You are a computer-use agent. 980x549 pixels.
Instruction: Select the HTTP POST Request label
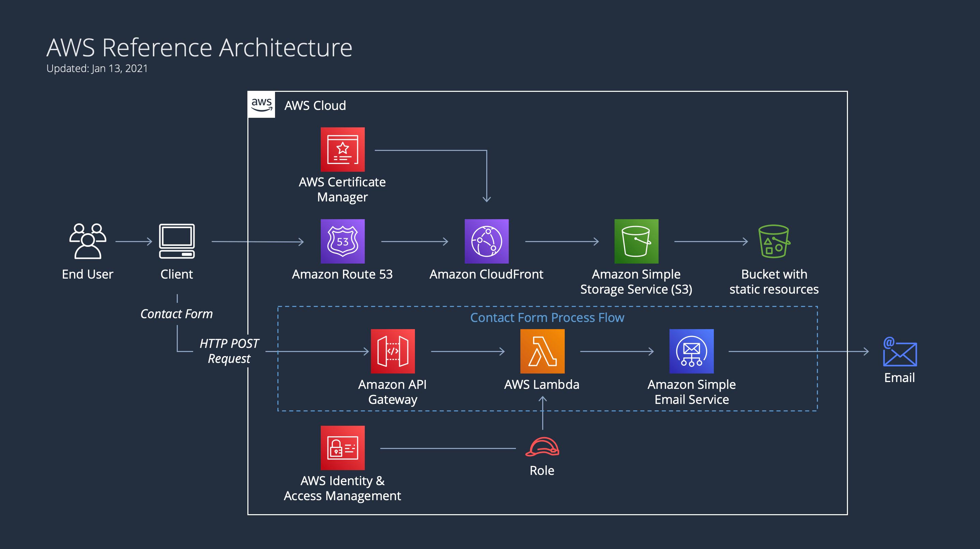coord(229,351)
